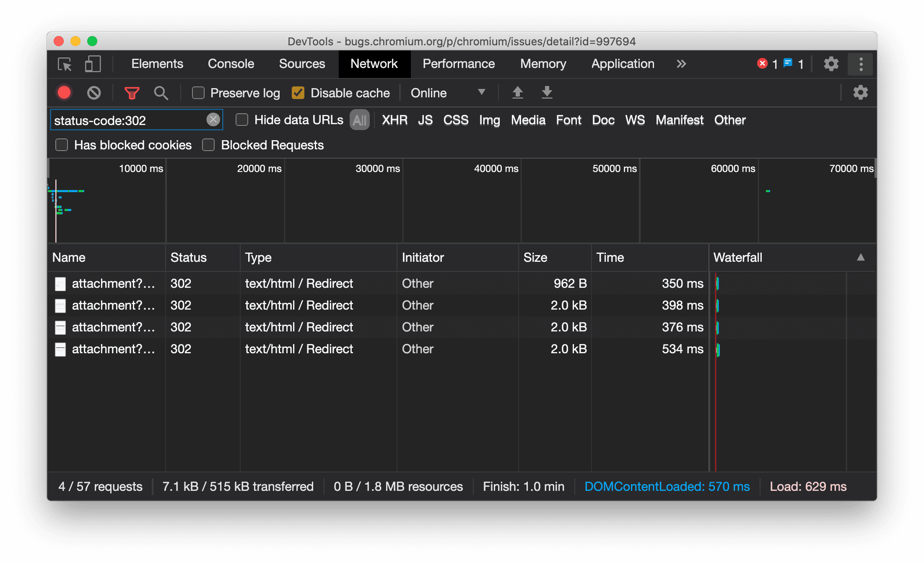Switch to the Performance tab
924x563 pixels.
pyautogui.click(x=459, y=63)
